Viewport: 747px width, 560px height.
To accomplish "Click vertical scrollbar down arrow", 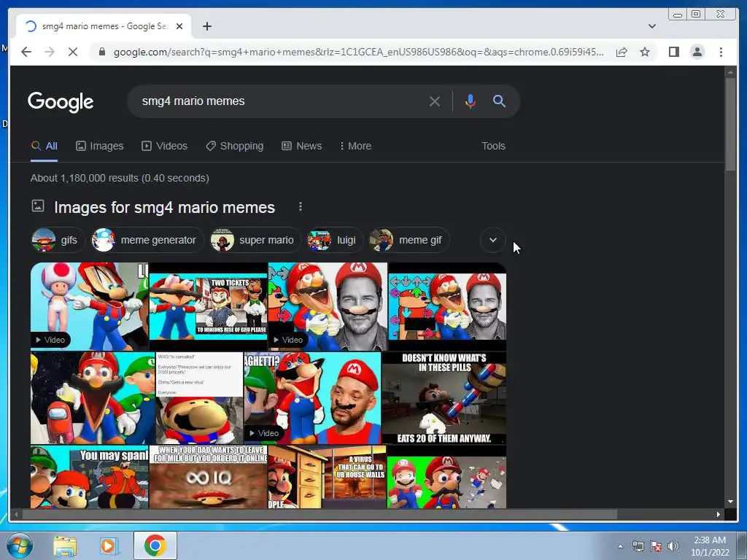I will point(730,502).
